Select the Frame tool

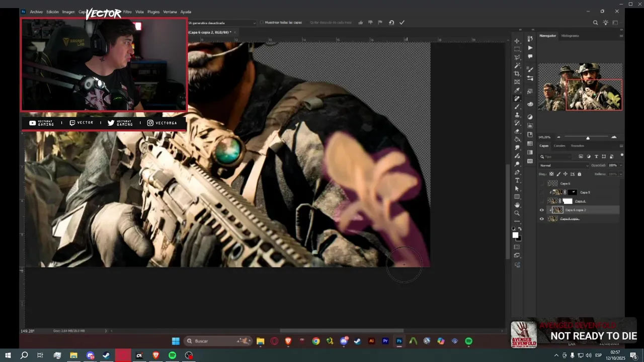tap(517, 82)
